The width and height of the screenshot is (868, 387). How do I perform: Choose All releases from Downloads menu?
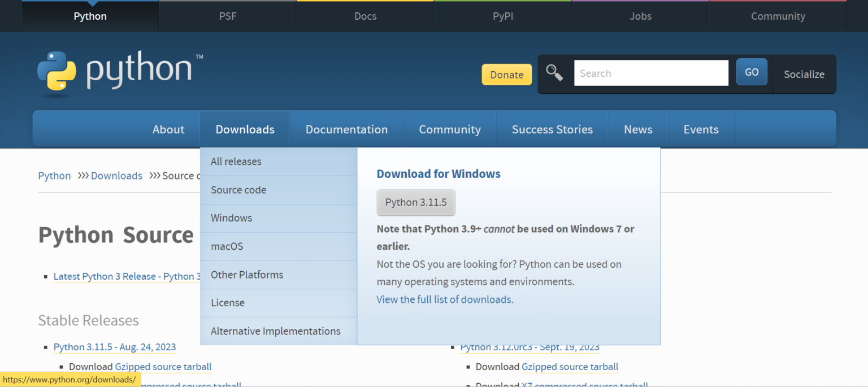coord(236,162)
